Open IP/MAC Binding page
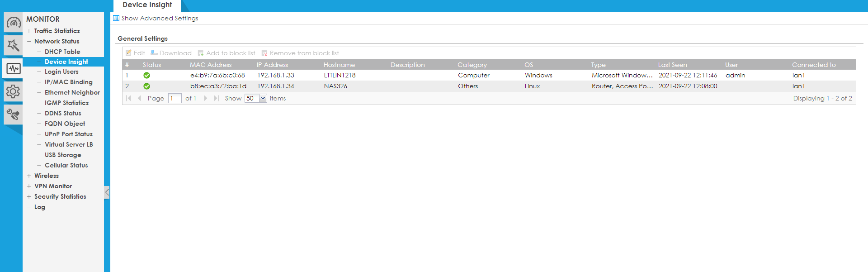 68,82
